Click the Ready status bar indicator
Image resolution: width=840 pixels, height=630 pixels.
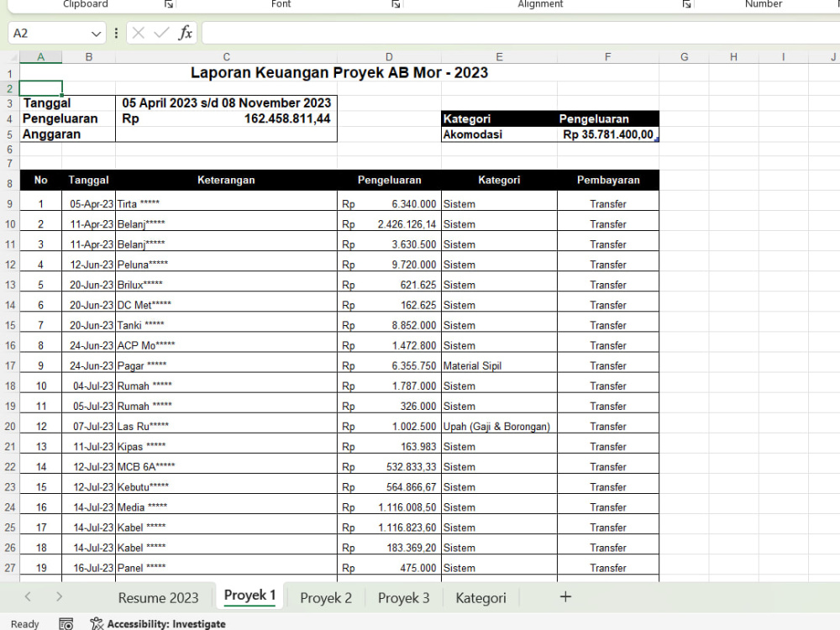click(24, 623)
